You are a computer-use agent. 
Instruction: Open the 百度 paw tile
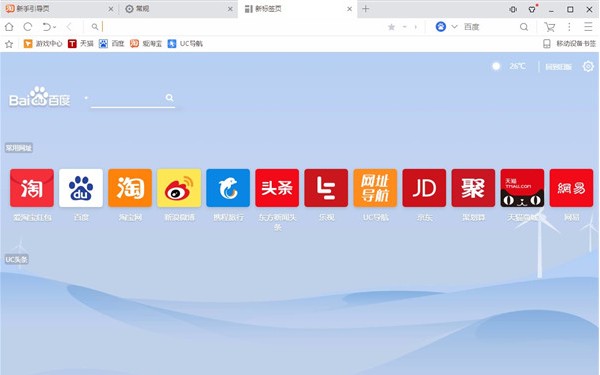(x=81, y=188)
